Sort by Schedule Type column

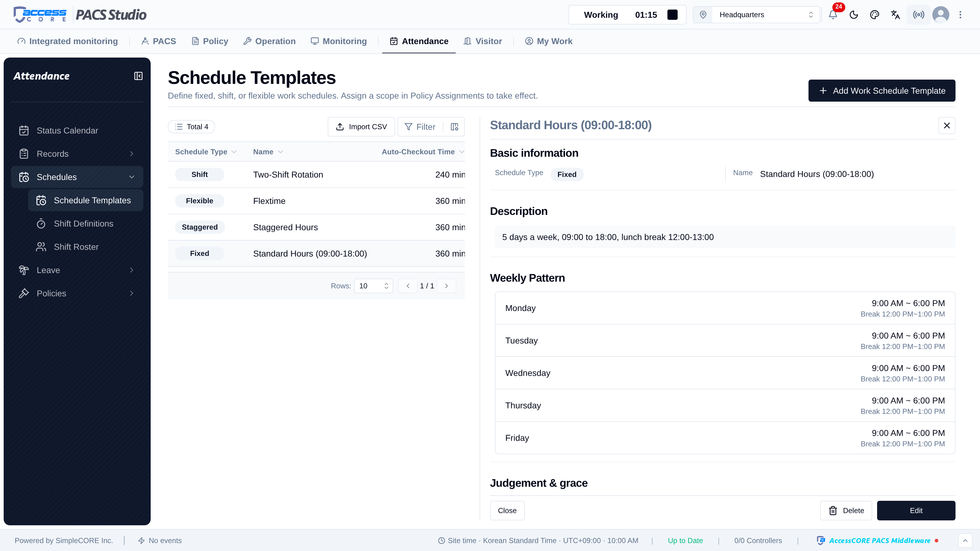coord(206,152)
